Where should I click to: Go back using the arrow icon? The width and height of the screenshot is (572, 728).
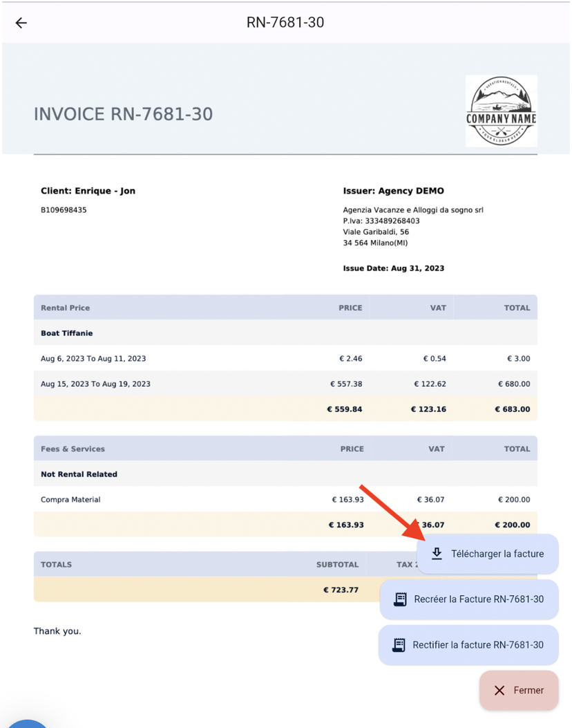pyautogui.click(x=21, y=23)
